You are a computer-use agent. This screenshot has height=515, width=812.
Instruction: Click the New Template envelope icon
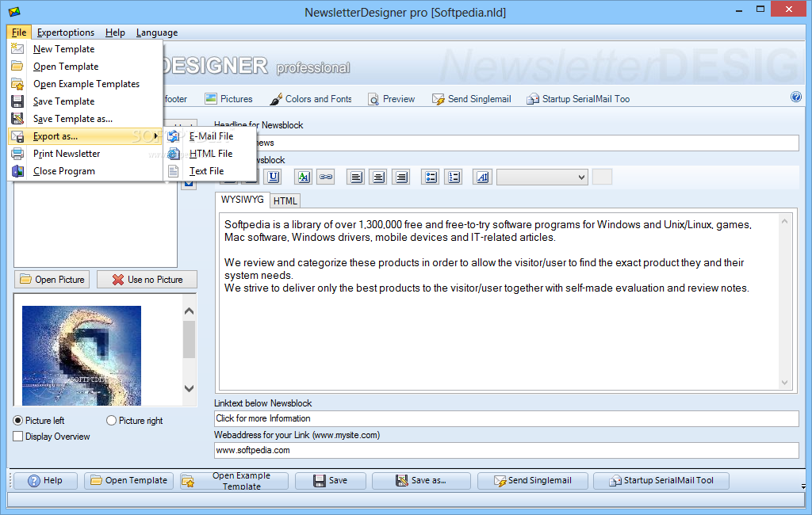pyautogui.click(x=17, y=48)
